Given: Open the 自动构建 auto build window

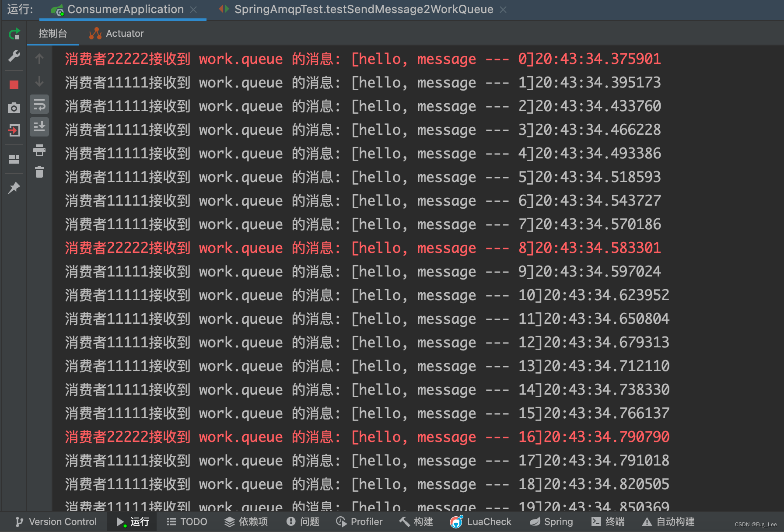Looking at the screenshot, I should coord(668,521).
